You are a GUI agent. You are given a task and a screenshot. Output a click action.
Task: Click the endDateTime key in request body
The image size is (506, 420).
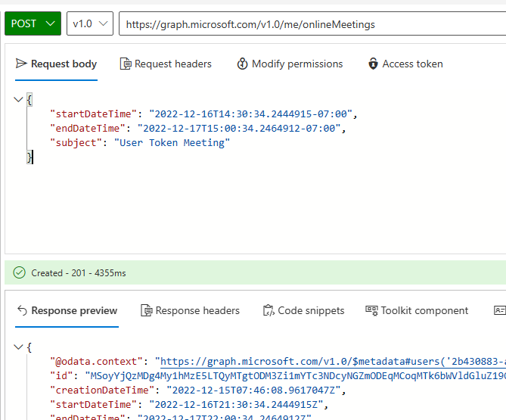(88, 128)
